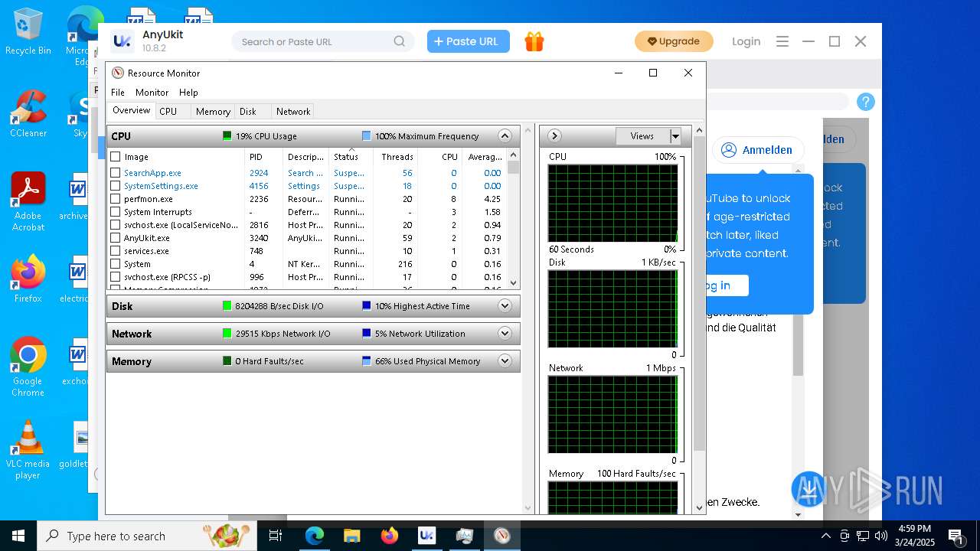Viewport: 980px width, 551px height.
Task: Switch to the Memory tab
Action: [x=213, y=112]
